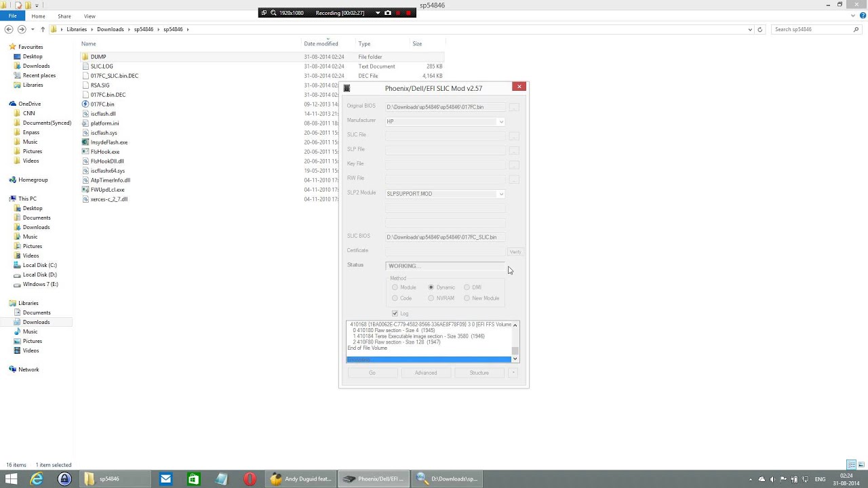Refresh the Explorer address bar
Screen dimensions: 868x488
pyautogui.click(x=760, y=29)
